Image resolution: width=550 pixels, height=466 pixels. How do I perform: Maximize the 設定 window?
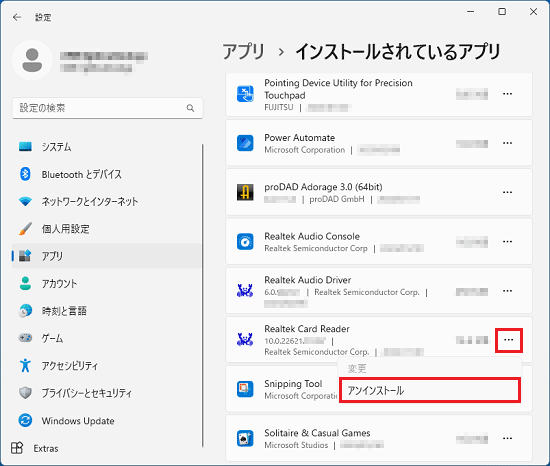(x=502, y=12)
